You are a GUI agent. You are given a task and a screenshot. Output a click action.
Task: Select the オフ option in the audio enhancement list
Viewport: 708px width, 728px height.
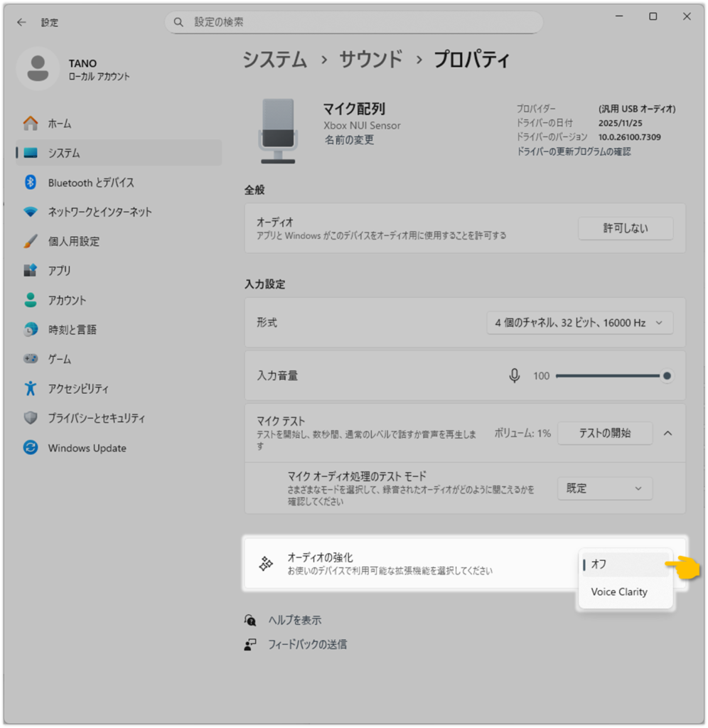click(x=626, y=564)
